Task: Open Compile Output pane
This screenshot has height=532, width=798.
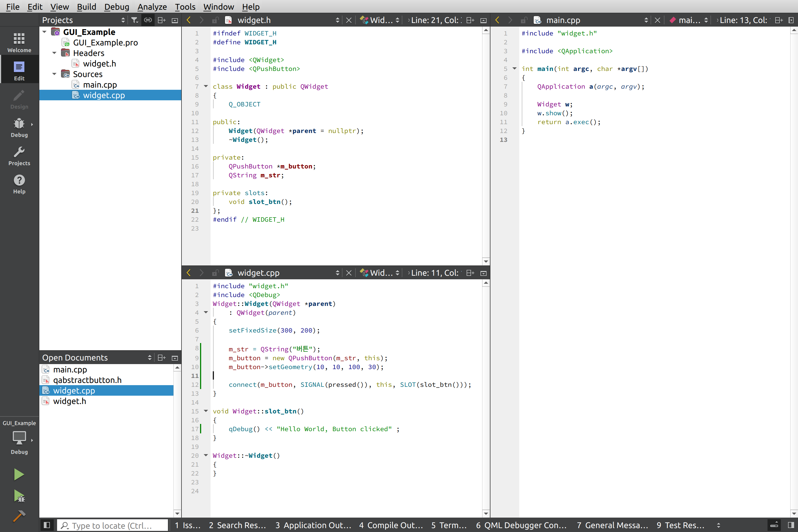Action: pyautogui.click(x=391, y=525)
